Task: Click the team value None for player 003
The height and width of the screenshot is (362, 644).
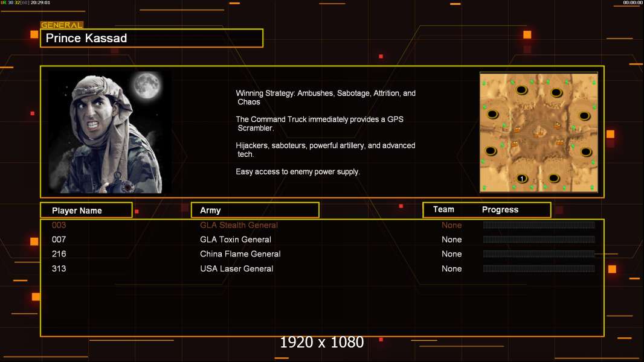Action: [x=451, y=225]
